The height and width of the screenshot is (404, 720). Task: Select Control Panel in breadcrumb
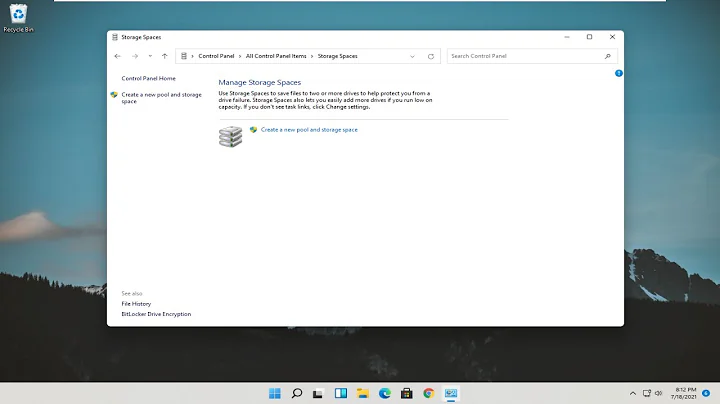click(x=216, y=56)
